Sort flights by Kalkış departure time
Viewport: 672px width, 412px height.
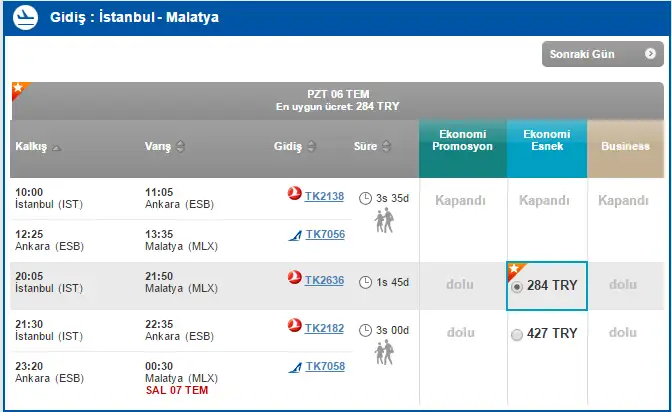pyautogui.click(x=57, y=148)
